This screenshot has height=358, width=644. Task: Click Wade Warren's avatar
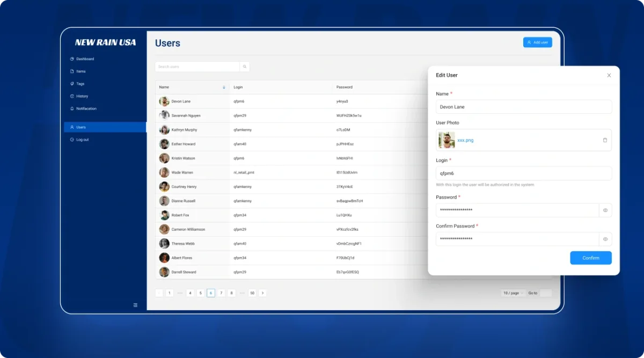pyautogui.click(x=164, y=172)
